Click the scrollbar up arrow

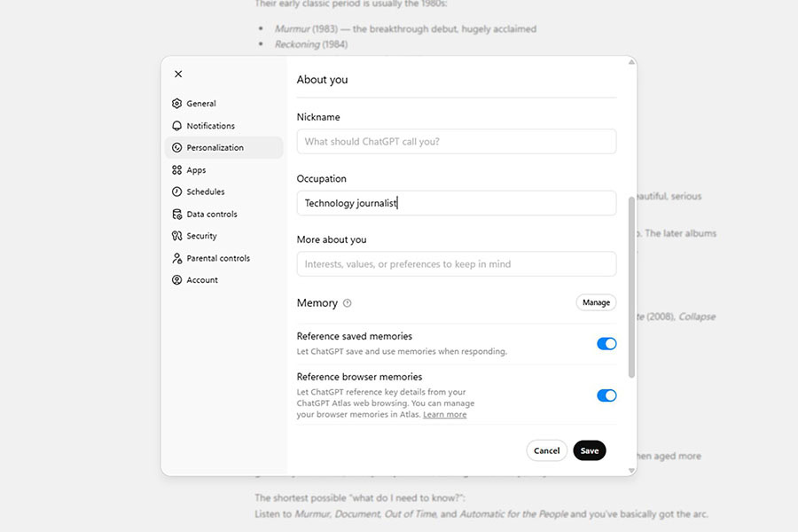tap(631, 62)
